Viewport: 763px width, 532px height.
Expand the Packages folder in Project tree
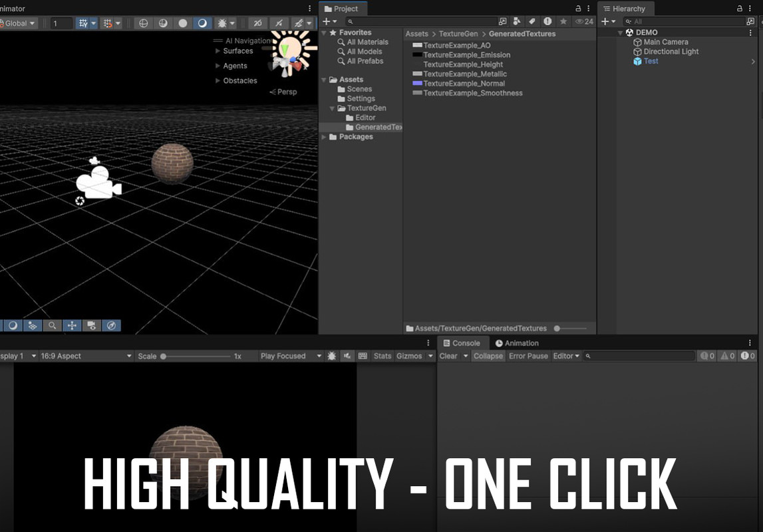pos(325,137)
